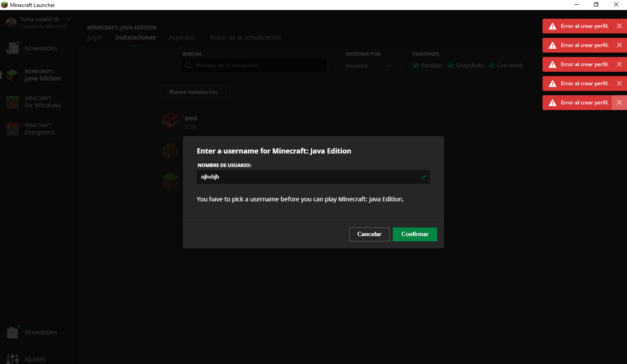Image resolution: width=627 pixels, height=364 pixels.
Task: Click the 1.19 version label
Action: pos(190,127)
